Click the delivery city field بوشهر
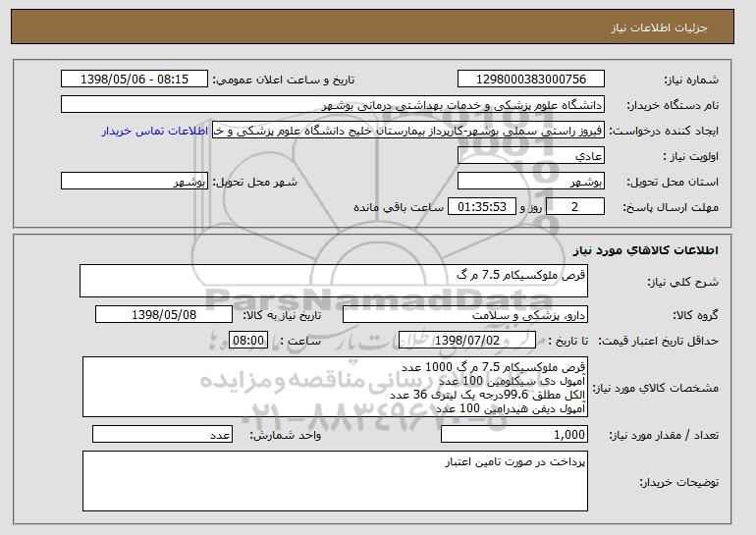 click(135, 182)
